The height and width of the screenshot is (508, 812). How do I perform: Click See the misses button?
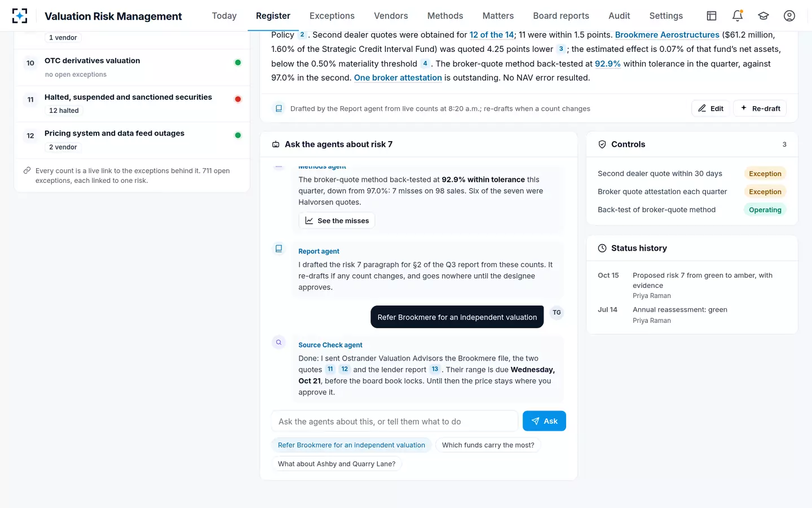337,221
